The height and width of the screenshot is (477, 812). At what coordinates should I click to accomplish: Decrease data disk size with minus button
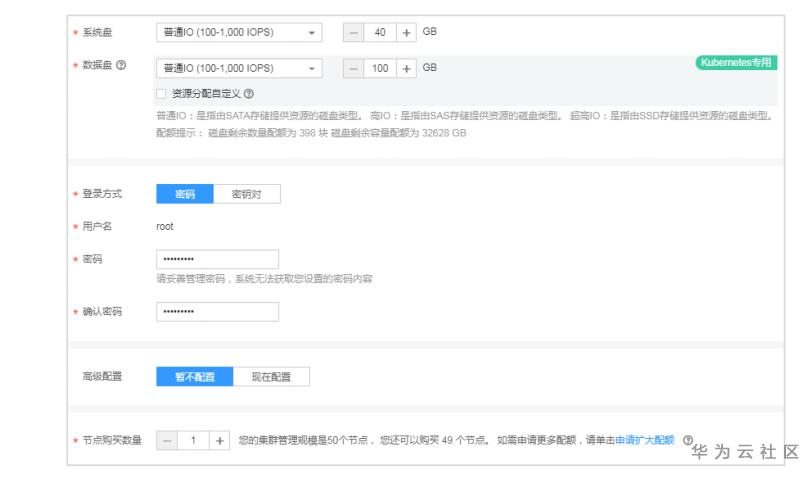[x=354, y=68]
